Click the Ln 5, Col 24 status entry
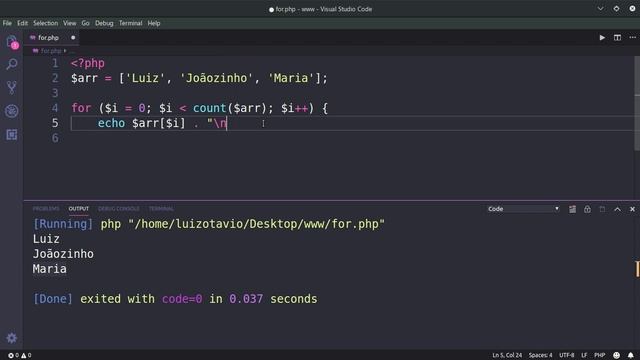Viewport: 640px width, 360px height. (x=507, y=355)
